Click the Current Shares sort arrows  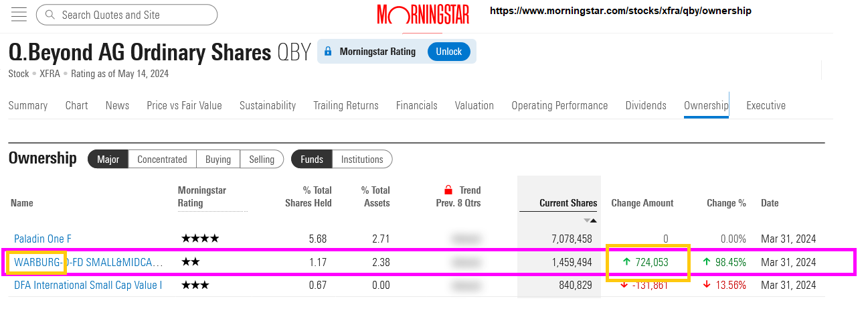pos(590,220)
